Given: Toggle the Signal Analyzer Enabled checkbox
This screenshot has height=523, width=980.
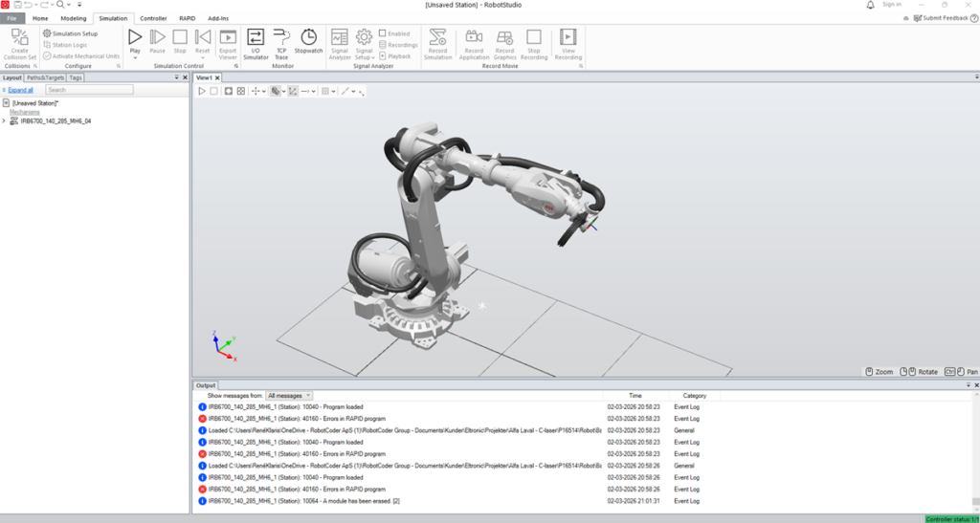Looking at the screenshot, I should [383, 33].
